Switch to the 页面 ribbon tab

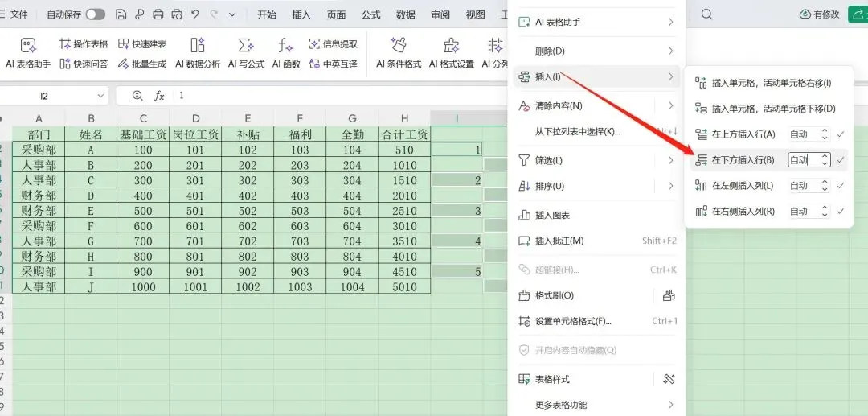pos(336,15)
